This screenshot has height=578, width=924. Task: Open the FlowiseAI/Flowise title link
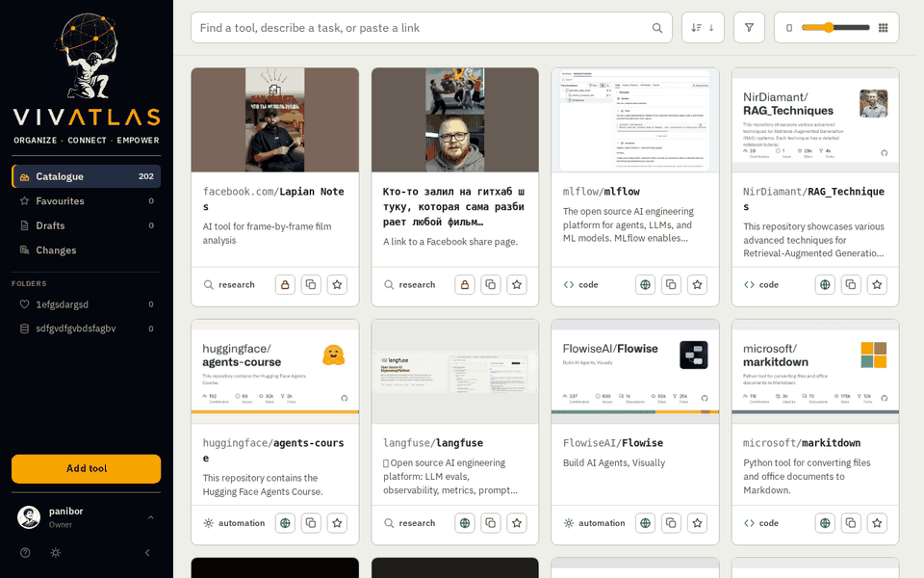[x=613, y=442]
